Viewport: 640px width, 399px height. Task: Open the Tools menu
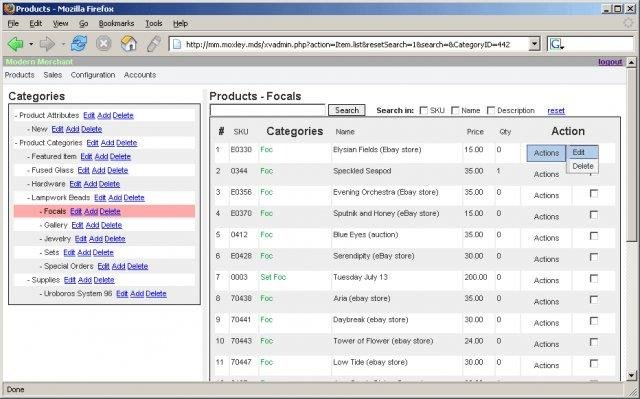[x=154, y=24]
